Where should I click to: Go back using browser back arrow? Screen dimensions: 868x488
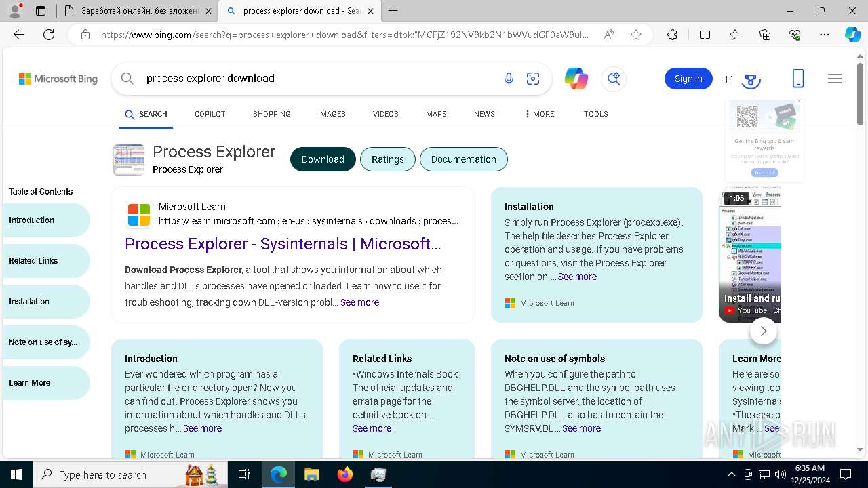[19, 35]
